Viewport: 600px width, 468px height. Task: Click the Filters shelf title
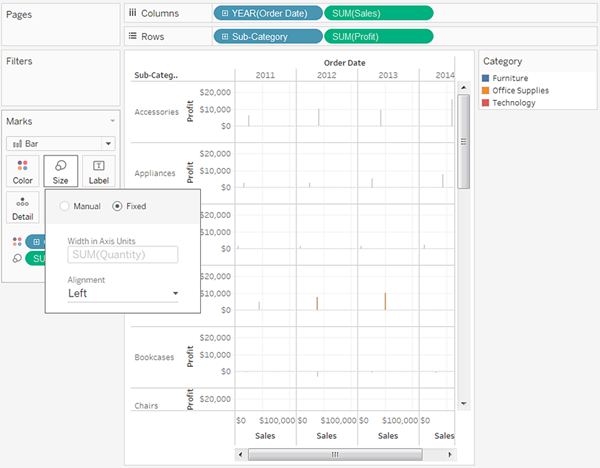click(19, 61)
